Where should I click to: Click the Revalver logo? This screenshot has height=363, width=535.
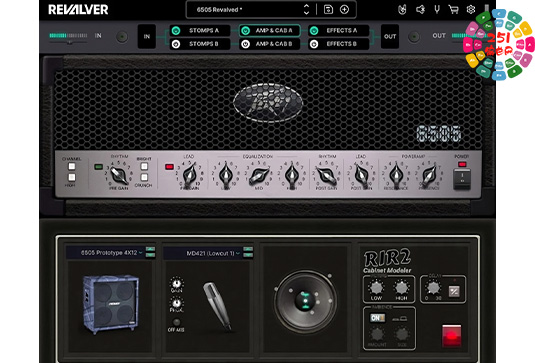click(x=78, y=10)
